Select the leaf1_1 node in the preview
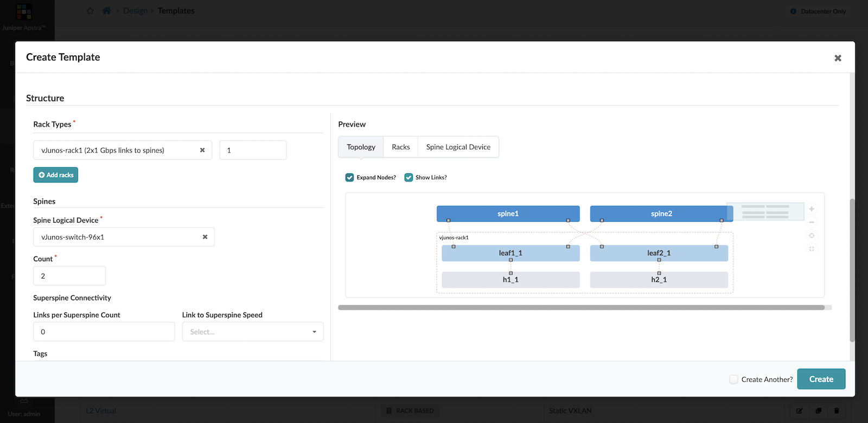Image resolution: width=868 pixels, height=423 pixels. click(x=510, y=253)
